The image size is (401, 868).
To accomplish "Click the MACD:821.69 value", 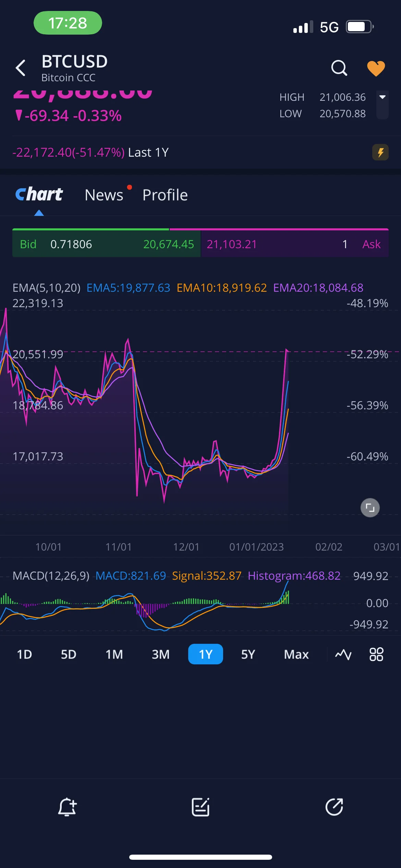I will point(131,576).
